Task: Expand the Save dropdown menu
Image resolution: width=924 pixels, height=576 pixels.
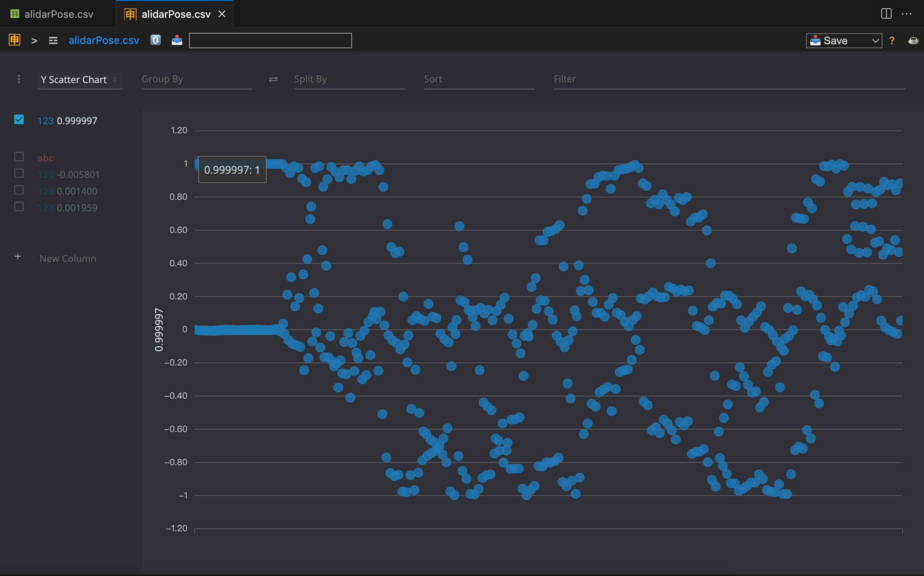Action: [x=875, y=40]
